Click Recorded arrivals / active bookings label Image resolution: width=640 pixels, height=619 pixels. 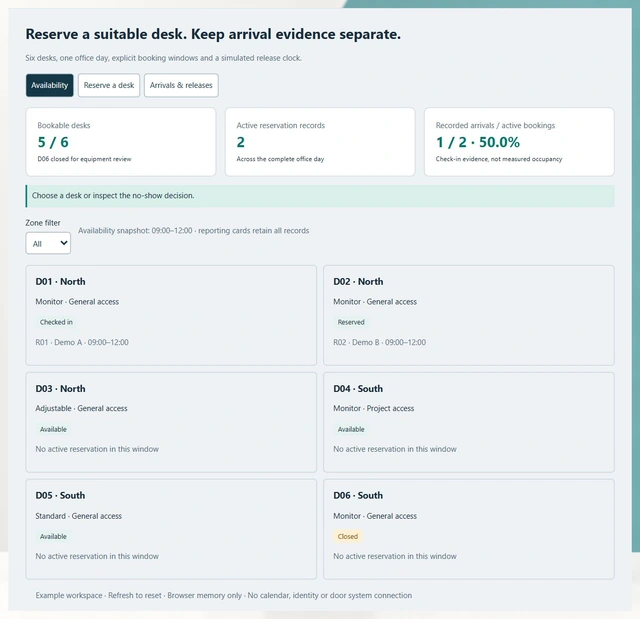click(496, 125)
